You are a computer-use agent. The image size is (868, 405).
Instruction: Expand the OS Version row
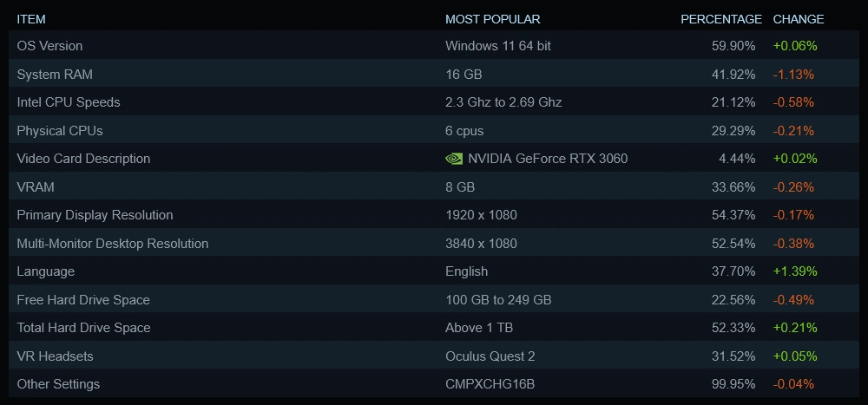pos(50,45)
